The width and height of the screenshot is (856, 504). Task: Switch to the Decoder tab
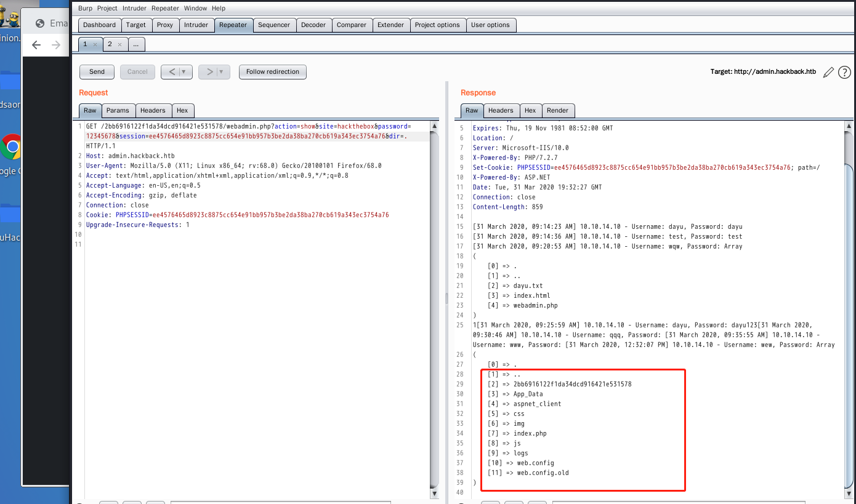(313, 25)
